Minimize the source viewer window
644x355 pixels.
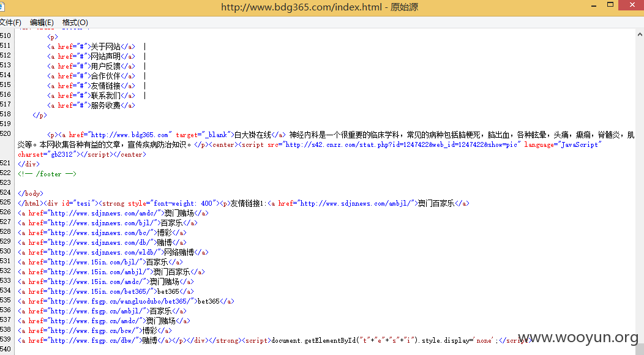[x=594, y=6]
